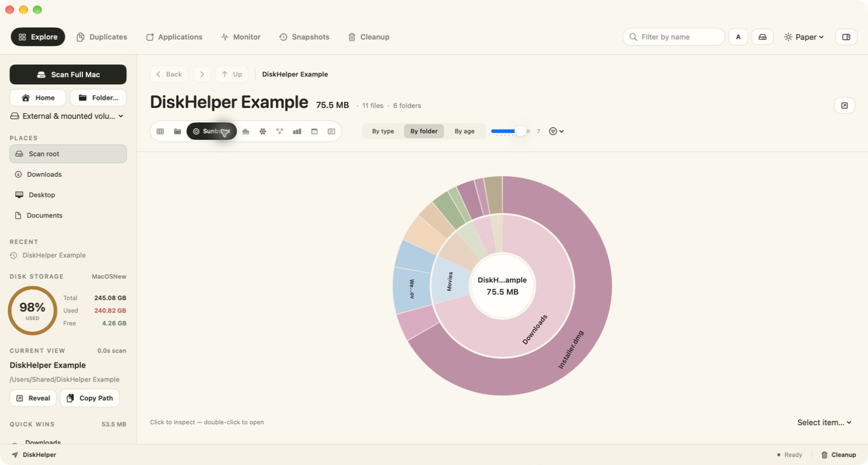
Task: Click the disk drive icon button in top bar
Action: click(x=762, y=37)
